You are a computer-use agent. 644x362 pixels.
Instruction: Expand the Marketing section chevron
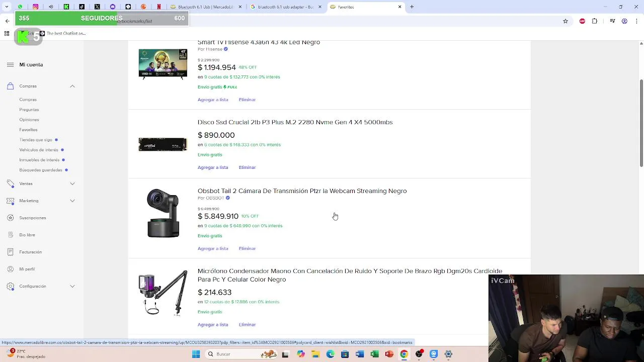[72, 201]
